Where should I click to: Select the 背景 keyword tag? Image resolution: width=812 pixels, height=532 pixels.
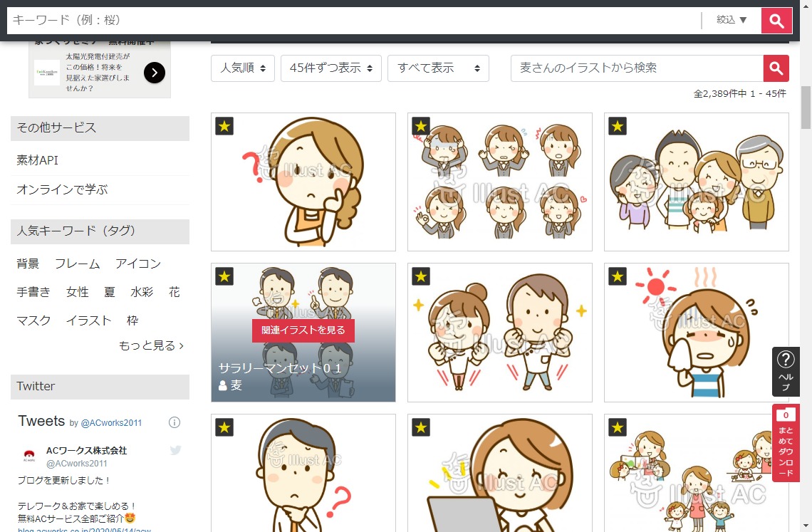coord(28,264)
